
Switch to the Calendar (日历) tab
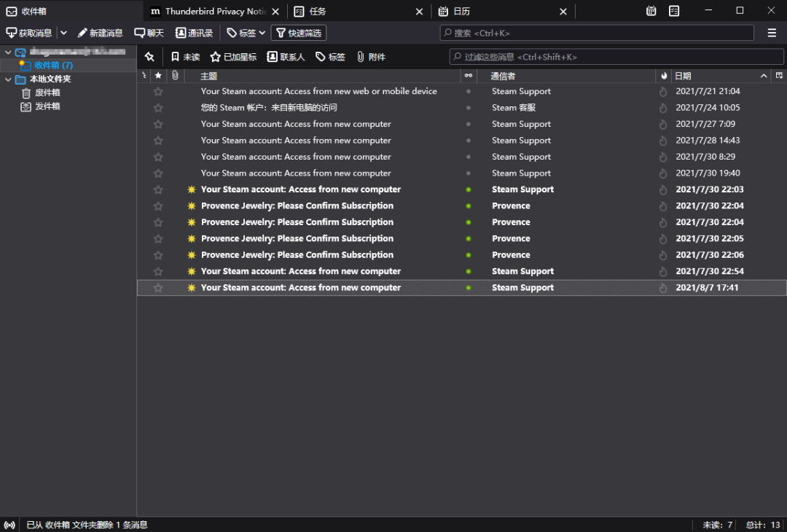pos(496,11)
